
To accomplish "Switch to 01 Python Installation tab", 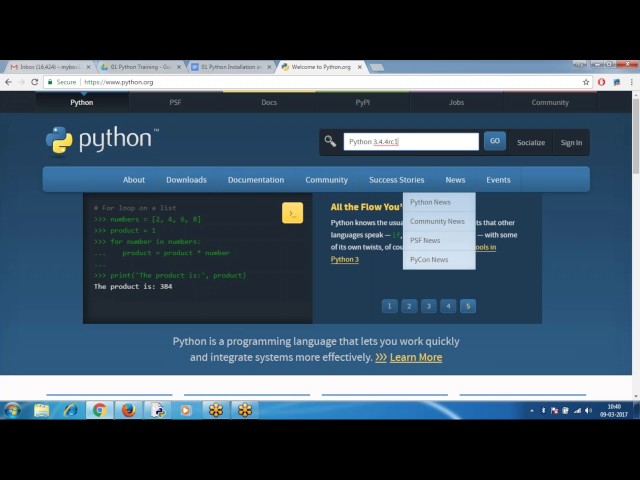I will click(231, 67).
